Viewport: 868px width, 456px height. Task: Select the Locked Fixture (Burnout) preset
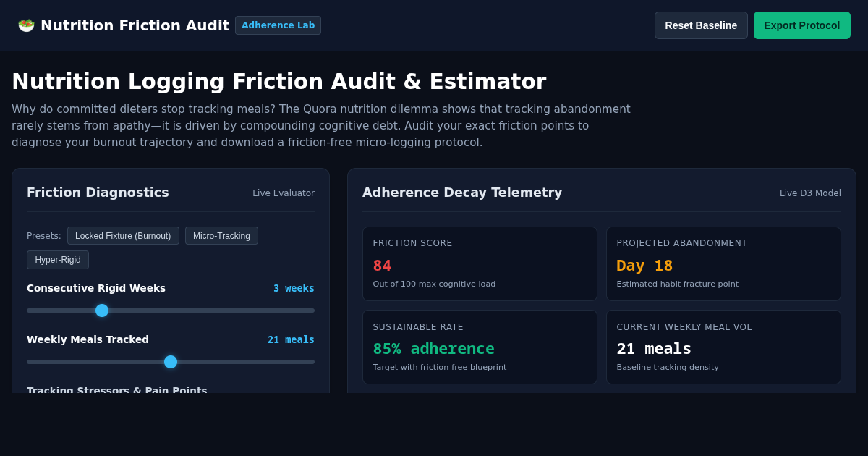pos(123,236)
